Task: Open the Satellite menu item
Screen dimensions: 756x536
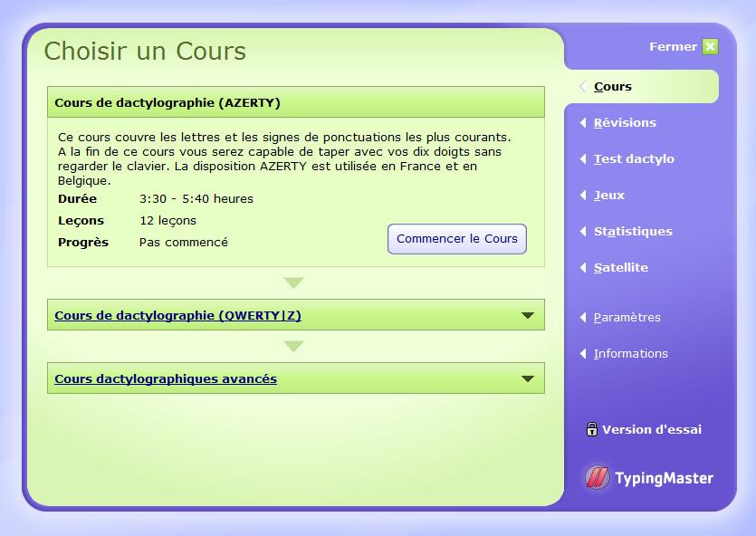Action: pos(621,267)
